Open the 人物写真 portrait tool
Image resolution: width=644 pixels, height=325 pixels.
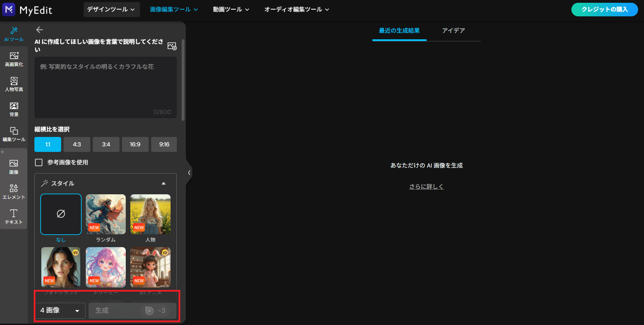pyautogui.click(x=14, y=84)
